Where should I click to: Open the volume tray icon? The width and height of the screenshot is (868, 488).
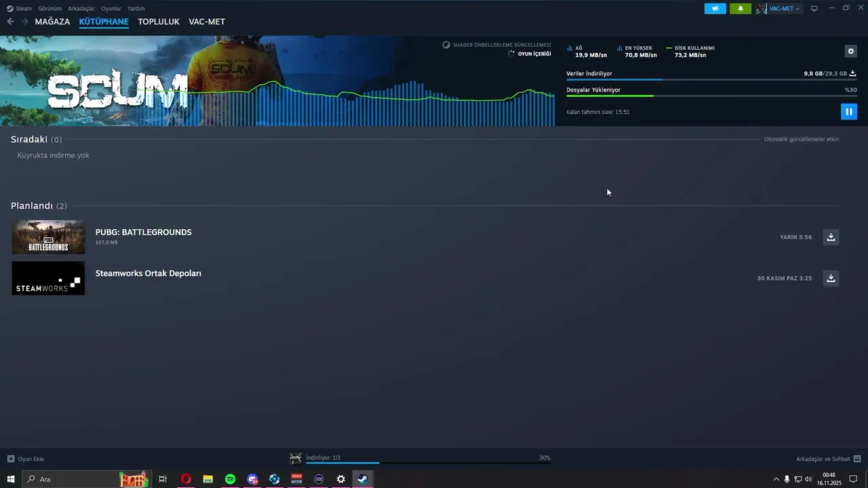point(808,479)
